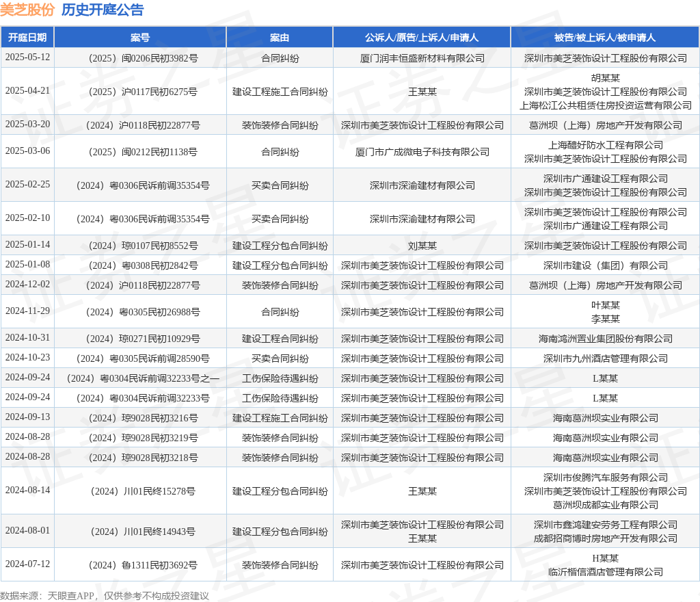Click defendant 临沂楷信酒店管理有限公司

pos(606,572)
